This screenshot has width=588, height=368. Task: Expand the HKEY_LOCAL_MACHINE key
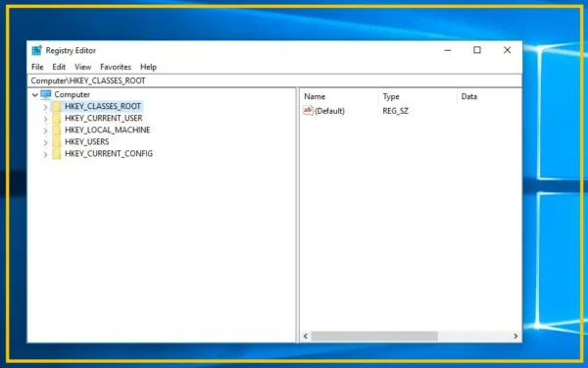coord(45,131)
